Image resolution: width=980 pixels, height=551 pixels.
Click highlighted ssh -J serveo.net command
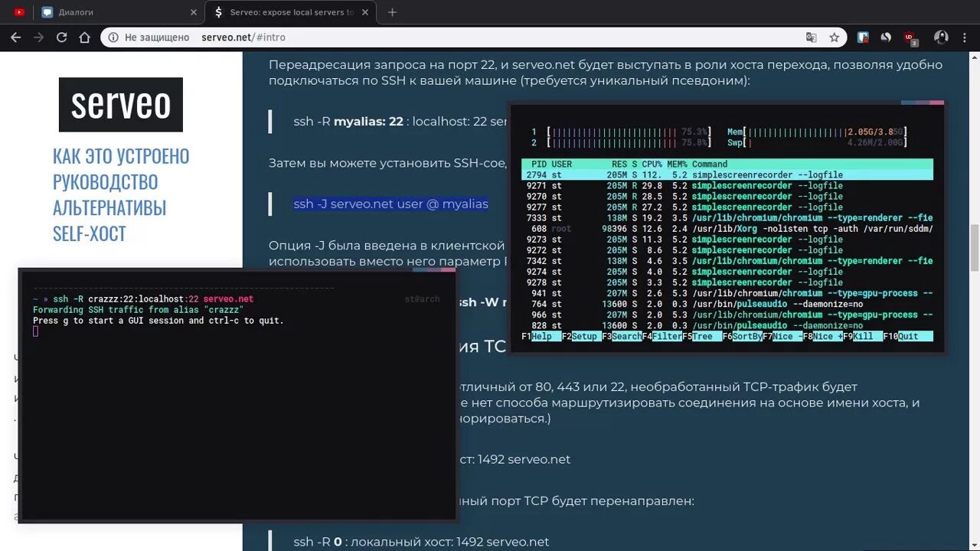(x=391, y=204)
